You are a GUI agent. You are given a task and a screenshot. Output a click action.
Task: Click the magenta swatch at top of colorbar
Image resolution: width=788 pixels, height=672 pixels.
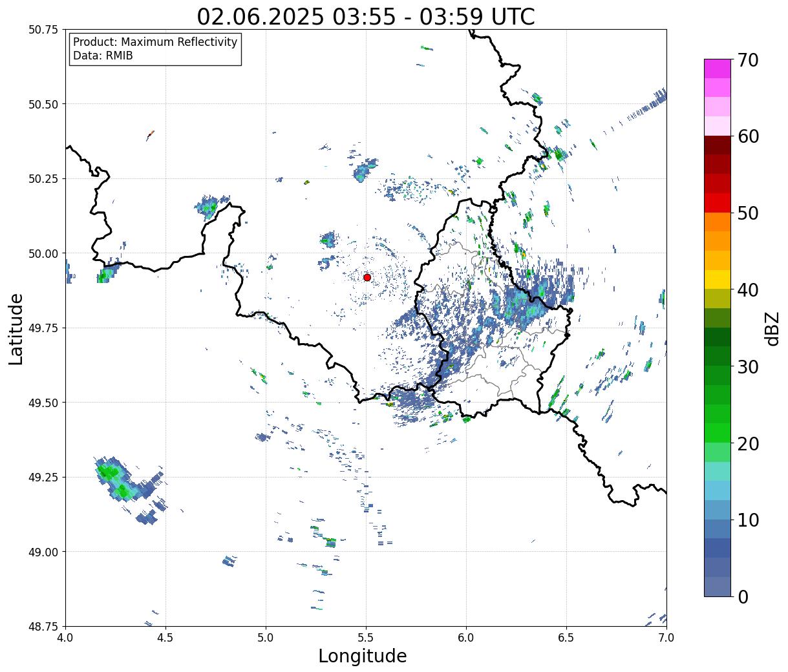point(717,68)
